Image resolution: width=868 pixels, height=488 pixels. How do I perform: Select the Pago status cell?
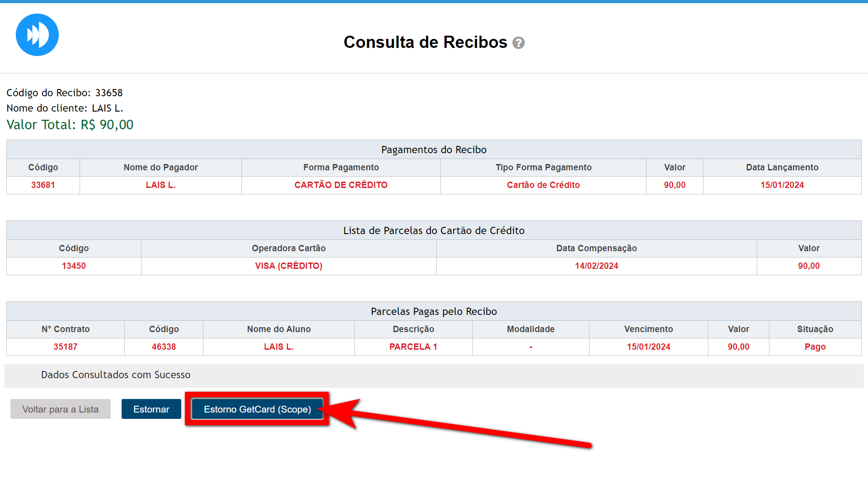tap(815, 347)
